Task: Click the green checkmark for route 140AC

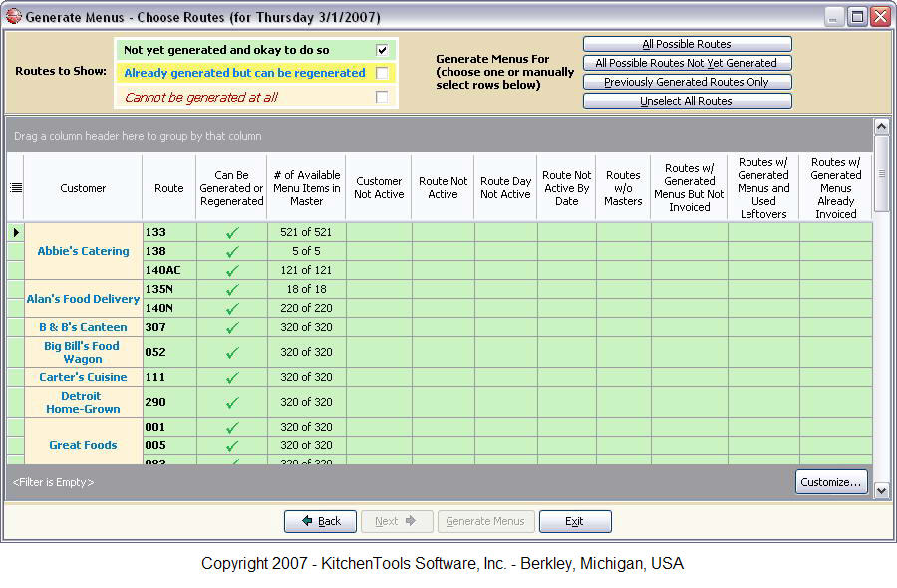Action: (x=232, y=270)
